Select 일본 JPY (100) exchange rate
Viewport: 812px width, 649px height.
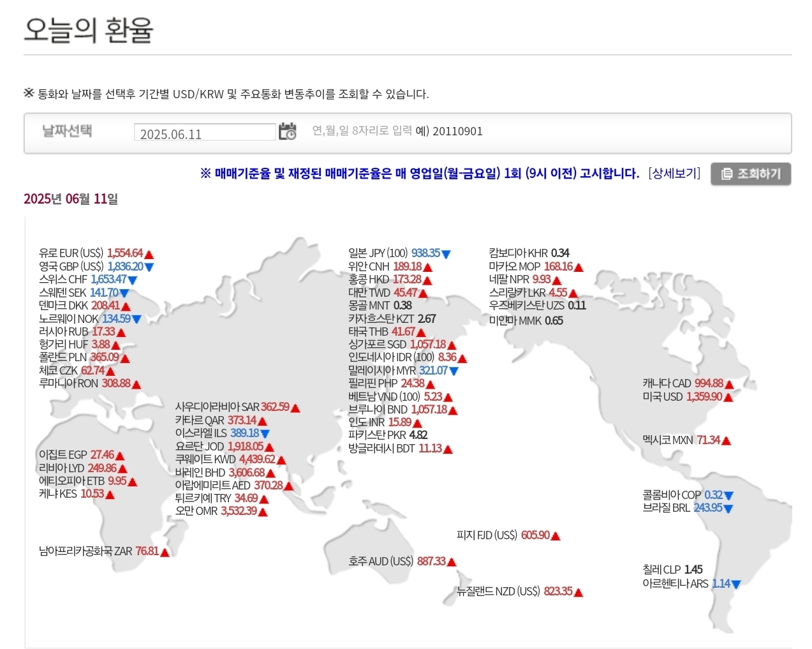coord(400,253)
